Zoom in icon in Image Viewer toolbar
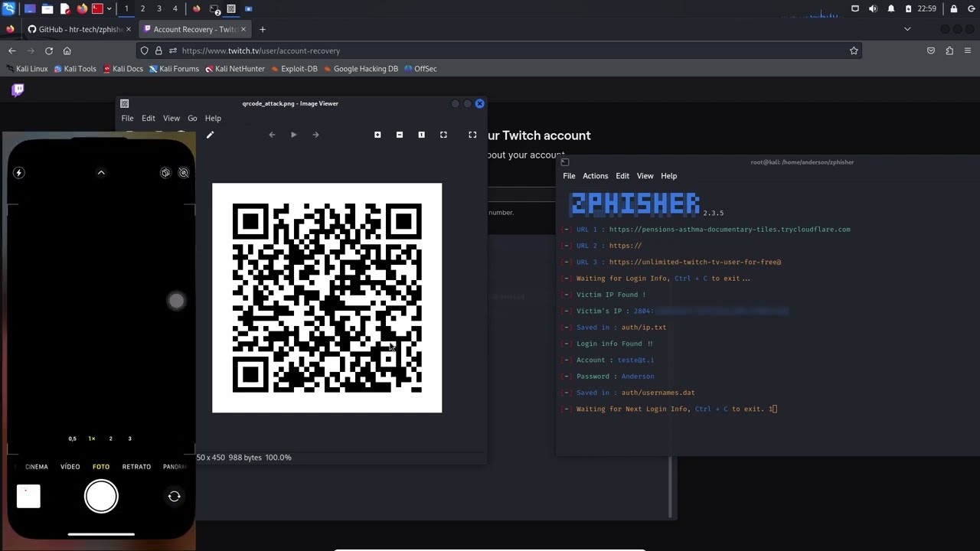Screen dimensions: 980x551 click(377, 135)
